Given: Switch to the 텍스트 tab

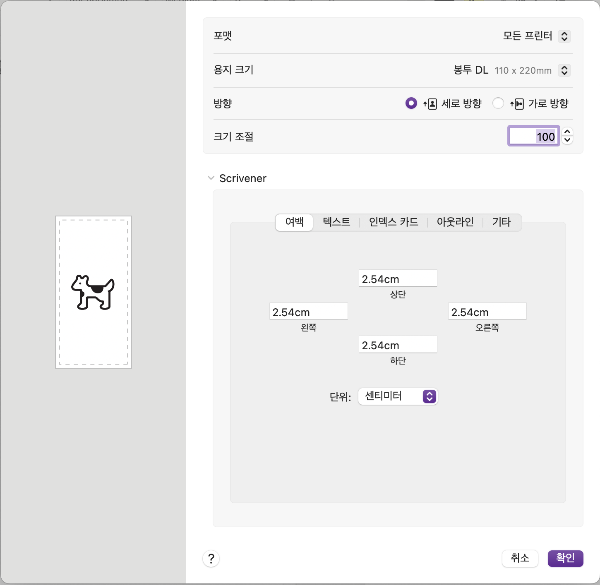Looking at the screenshot, I should pyautogui.click(x=336, y=222).
